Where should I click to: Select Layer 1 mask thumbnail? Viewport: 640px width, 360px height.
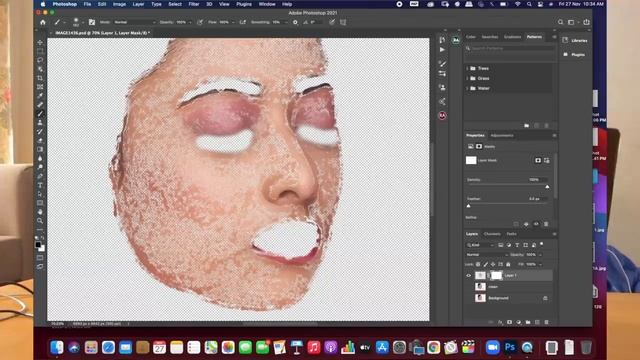496,276
